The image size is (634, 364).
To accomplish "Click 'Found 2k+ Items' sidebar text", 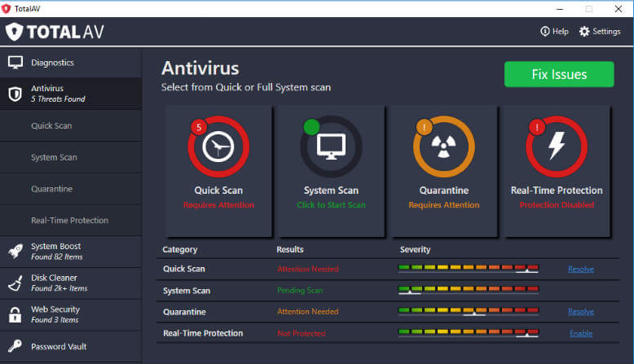I will point(59,288).
